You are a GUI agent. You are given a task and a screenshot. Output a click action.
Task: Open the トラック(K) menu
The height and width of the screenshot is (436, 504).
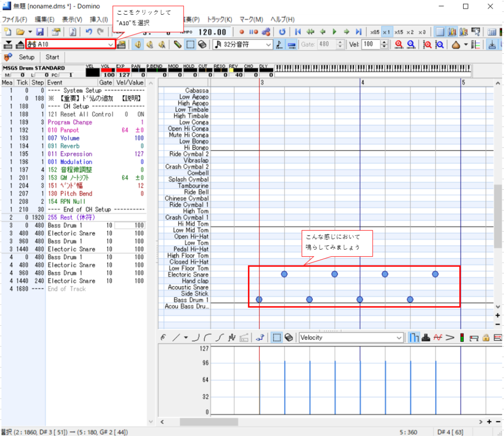[219, 19]
